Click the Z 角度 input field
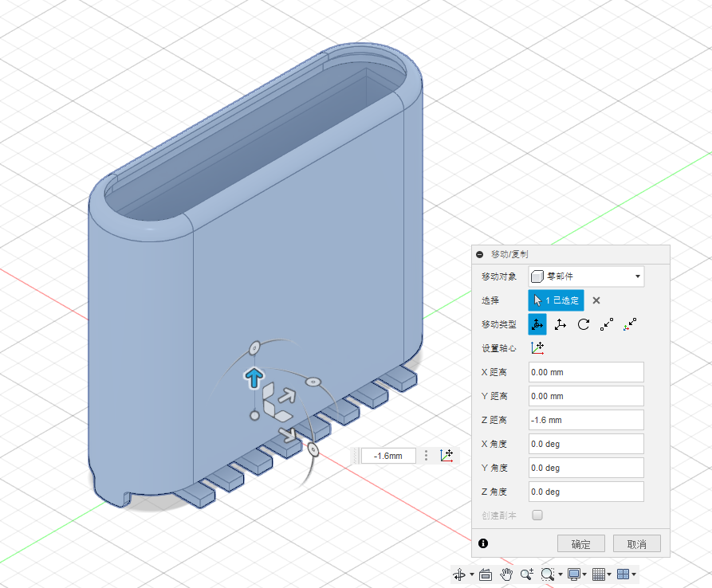Viewport: 712px width, 588px height. tap(586, 492)
